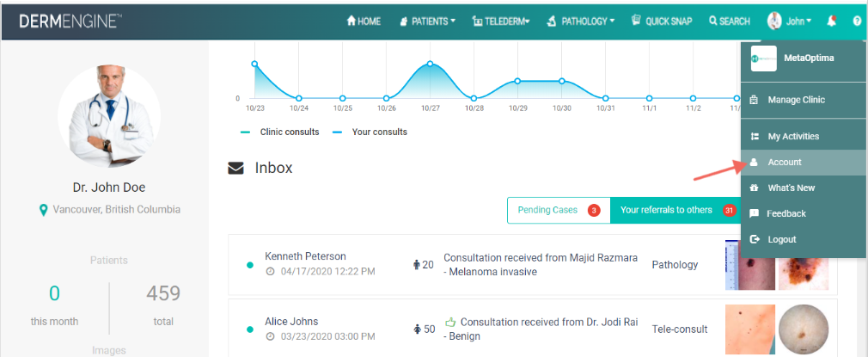Screen dimensions: 868x357
Task: Click the chart data point at 10/25
Action: (x=343, y=98)
